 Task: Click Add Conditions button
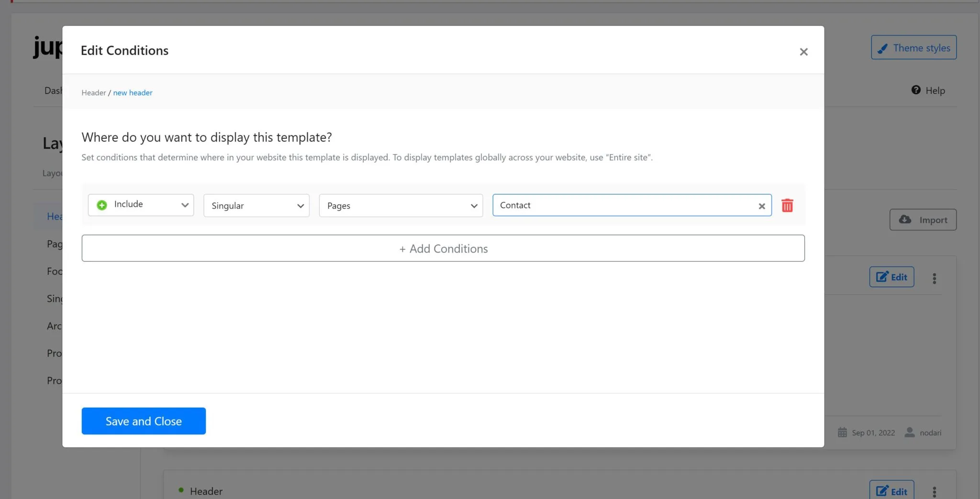tap(443, 248)
